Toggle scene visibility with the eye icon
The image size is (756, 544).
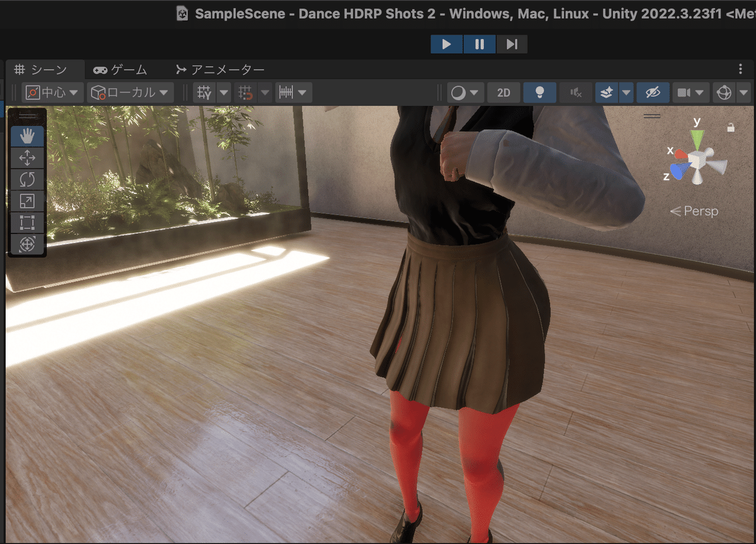pos(653,92)
